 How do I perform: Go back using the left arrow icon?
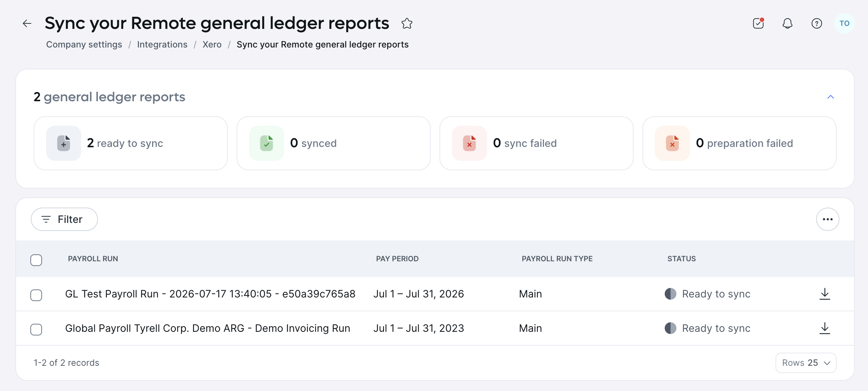(x=27, y=24)
